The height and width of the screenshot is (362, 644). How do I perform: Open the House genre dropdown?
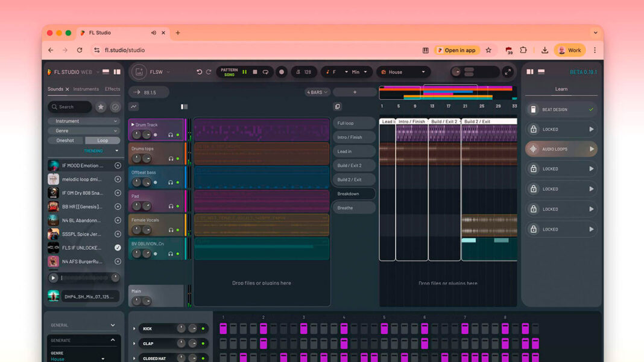coord(403,72)
